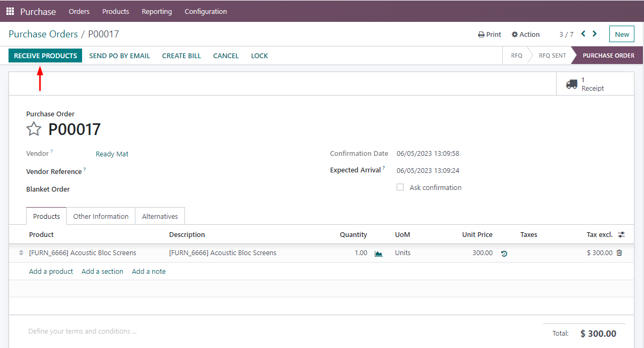Select the RFQ Sent status stage
This screenshot has width=644, height=348.
pos(552,56)
